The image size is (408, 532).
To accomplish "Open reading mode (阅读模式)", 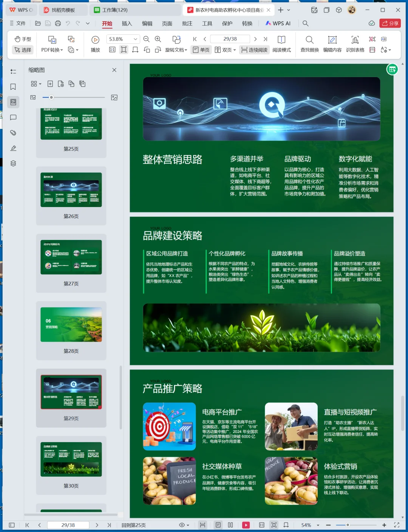I will click(281, 44).
